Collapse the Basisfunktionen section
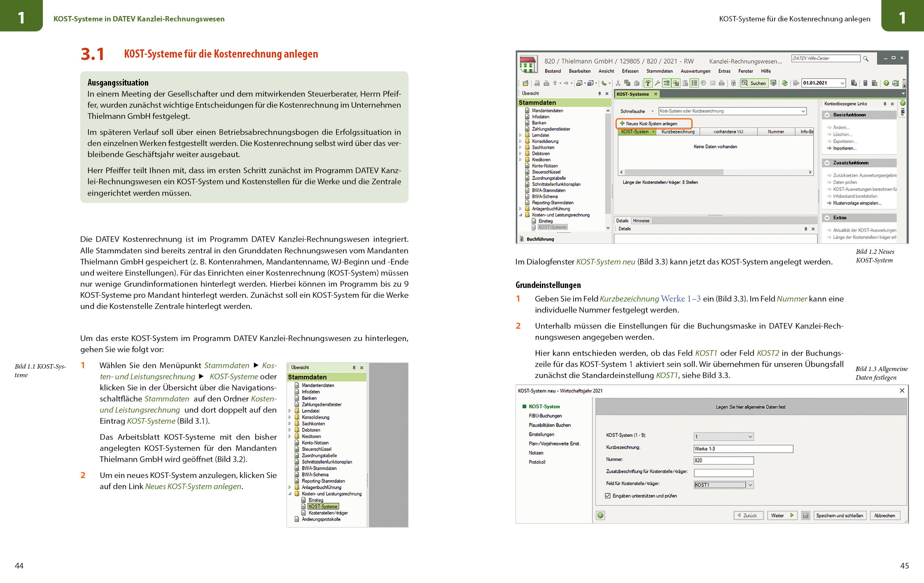The height and width of the screenshot is (583, 924). point(827,115)
